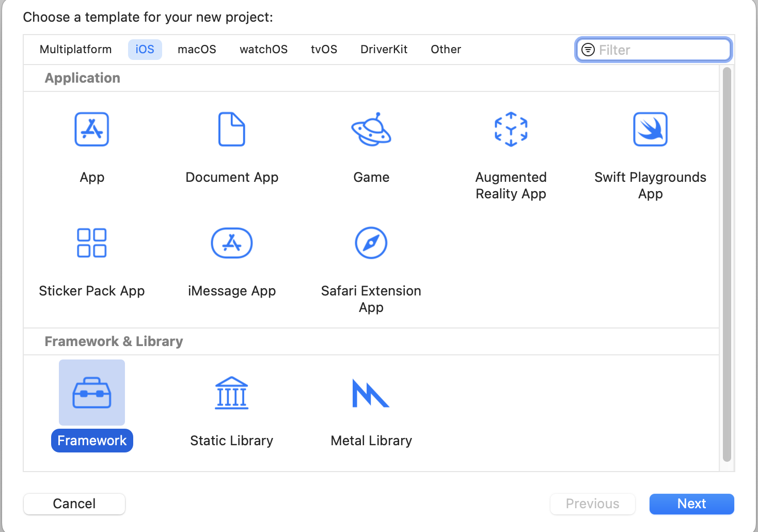This screenshot has height=532, width=758.
Task: Switch to the DriverKit tab
Action: coord(384,50)
